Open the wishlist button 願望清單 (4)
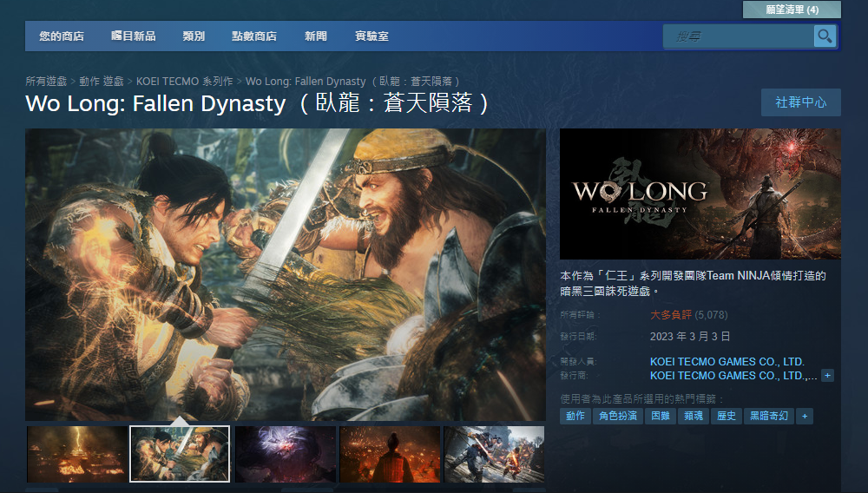Viewport: 868px width, 493px height. pos(792,10)
